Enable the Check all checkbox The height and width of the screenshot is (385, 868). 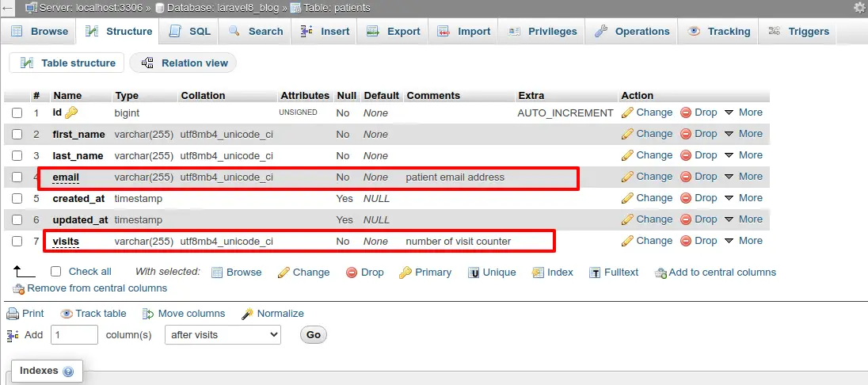click(55, 272)
